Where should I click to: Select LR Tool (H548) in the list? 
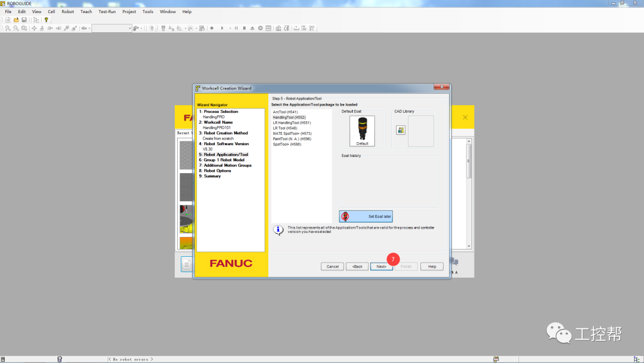pos(285,128)
